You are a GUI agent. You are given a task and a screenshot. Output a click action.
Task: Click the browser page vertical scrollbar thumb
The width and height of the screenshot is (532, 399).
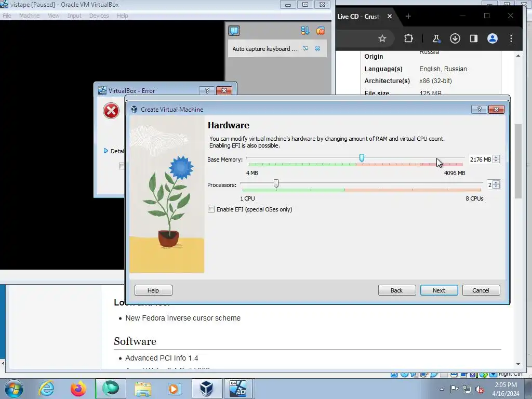click(518, 161)
